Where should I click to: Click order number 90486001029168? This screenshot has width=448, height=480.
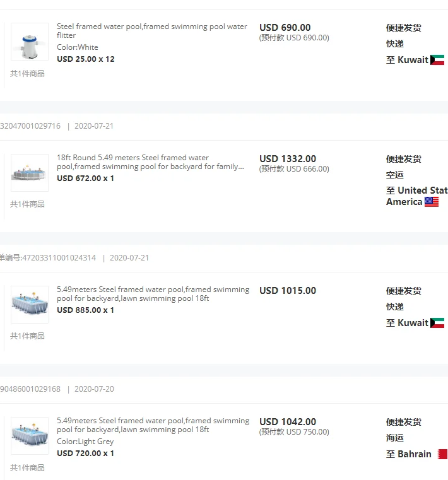pyautogui.click(x=30, y=389)
